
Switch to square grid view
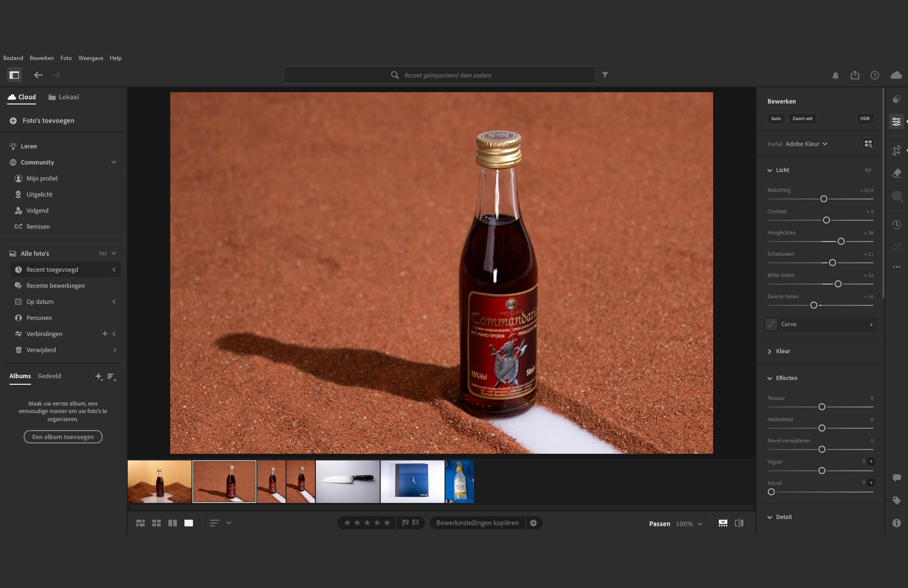click(x=157, y=523)
